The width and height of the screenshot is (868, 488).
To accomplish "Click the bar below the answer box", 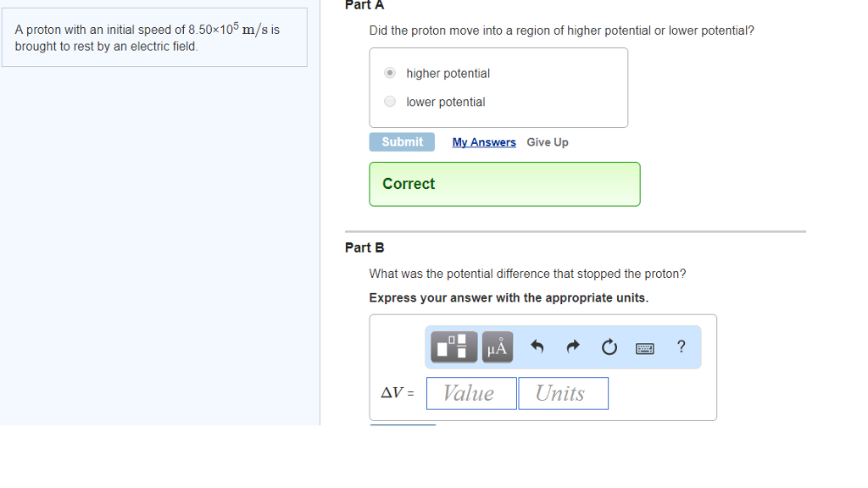I will tap(402, 424).
